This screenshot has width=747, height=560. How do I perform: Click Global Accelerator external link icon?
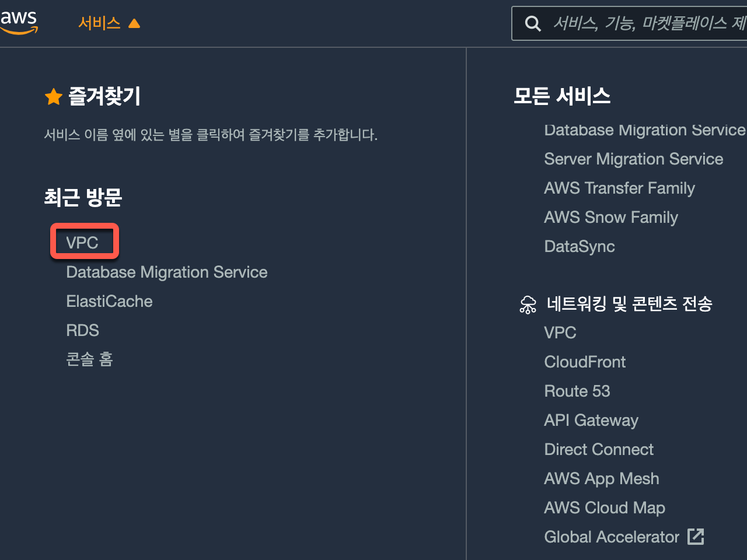pos(696,537)
